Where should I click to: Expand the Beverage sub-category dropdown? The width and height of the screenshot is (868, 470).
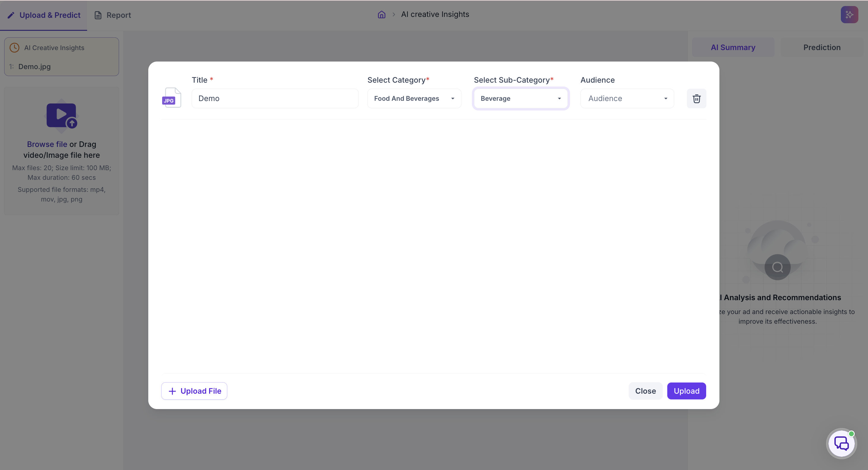click(520, 98)
